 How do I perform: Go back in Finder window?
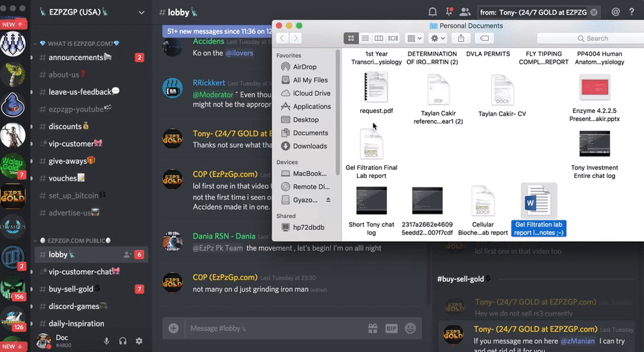coord(282,38)
